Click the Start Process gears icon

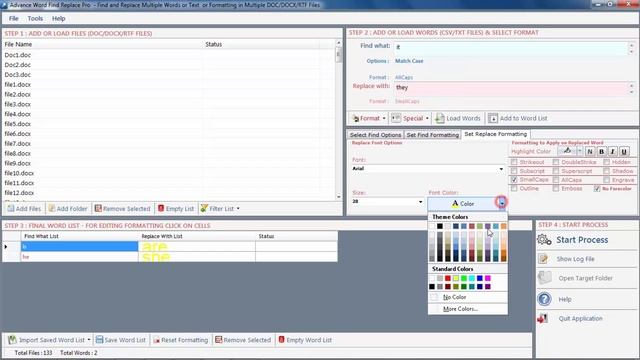click(x=544, y=240)
